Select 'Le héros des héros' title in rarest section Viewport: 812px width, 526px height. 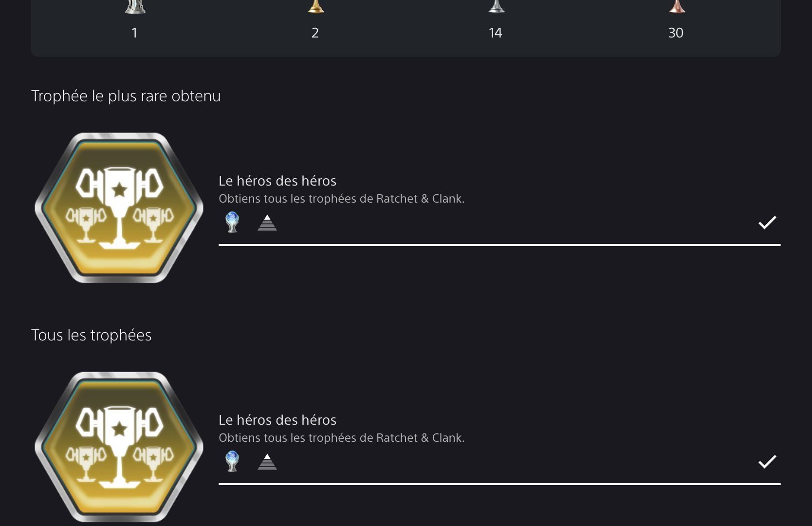point(277,181)
